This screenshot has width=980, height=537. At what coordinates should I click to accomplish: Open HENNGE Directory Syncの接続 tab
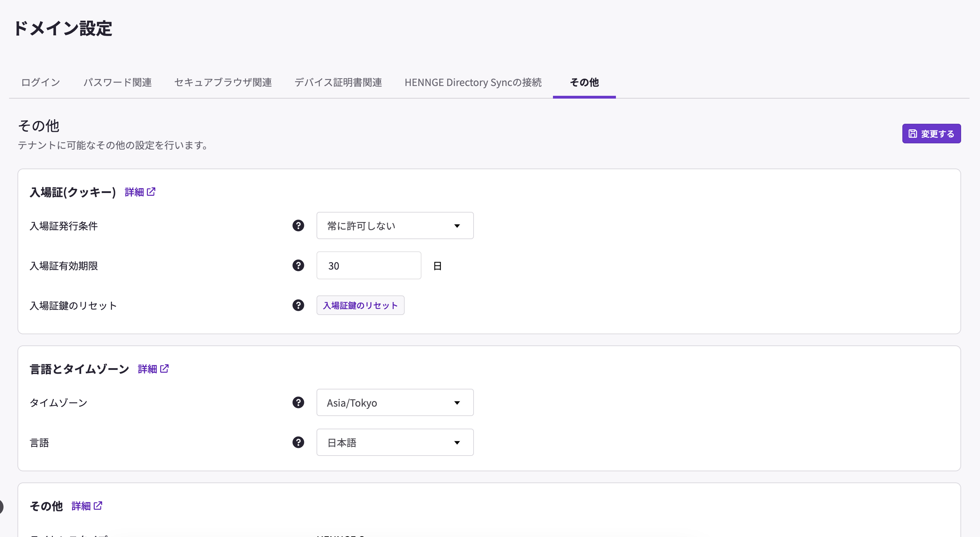473,82
